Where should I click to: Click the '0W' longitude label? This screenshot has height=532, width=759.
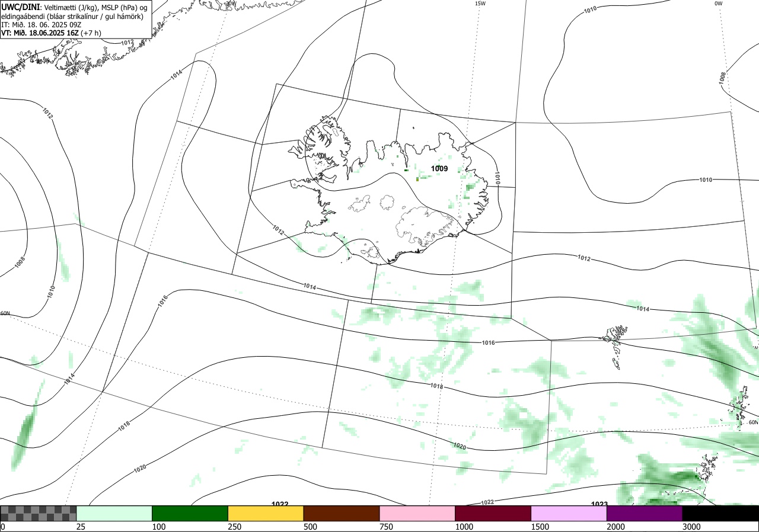coord(719,4)
